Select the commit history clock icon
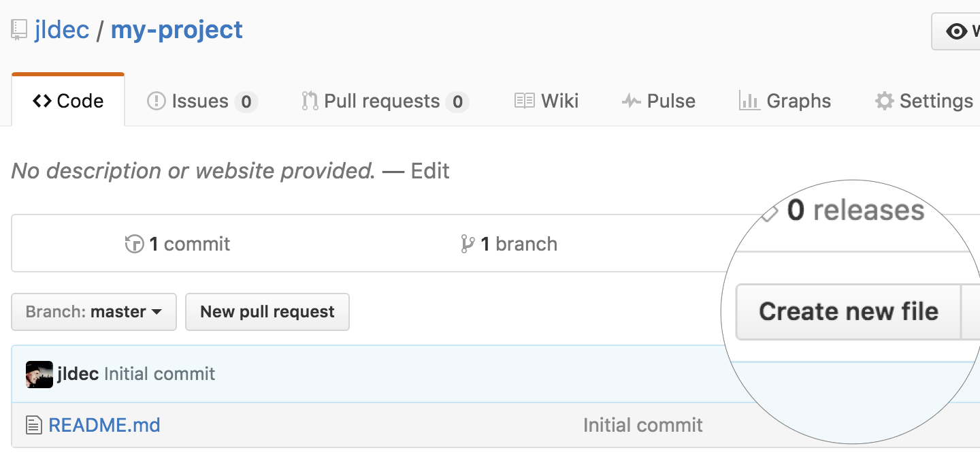The height and width of the screenshot is (459, 980). click(133, 243)
